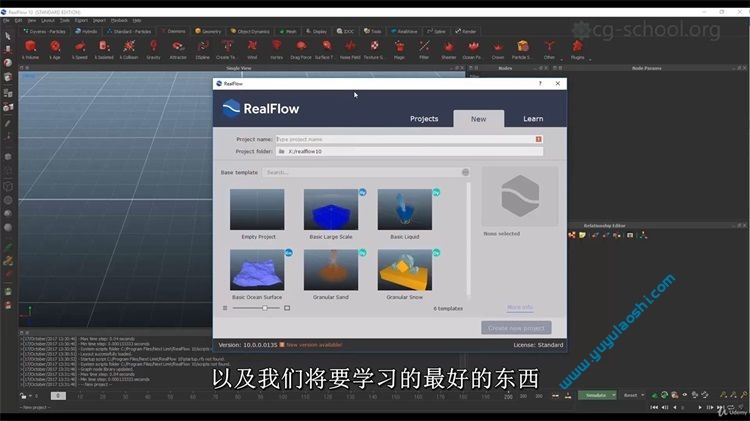Open the Hybrido shelf tab

(x=86, y=32)
